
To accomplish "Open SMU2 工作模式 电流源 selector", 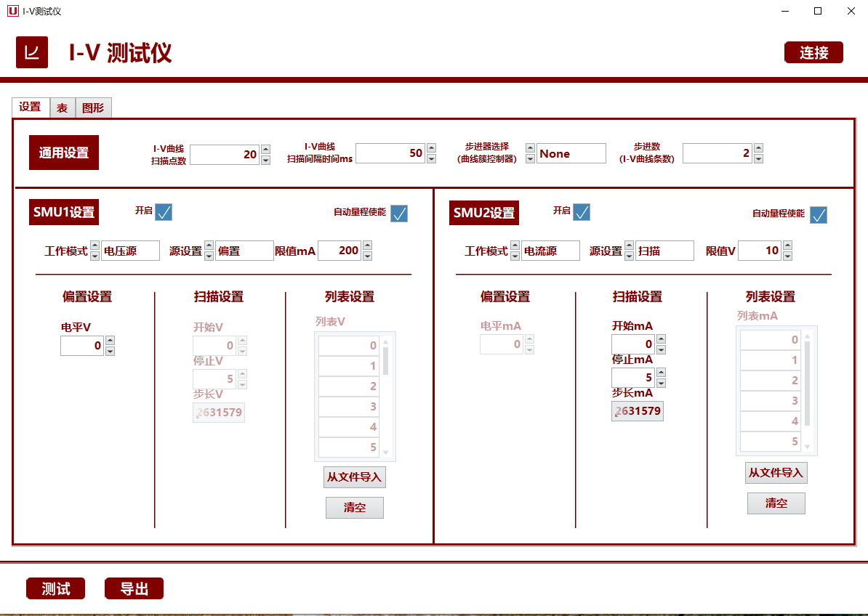I will [x=551, y=251].
